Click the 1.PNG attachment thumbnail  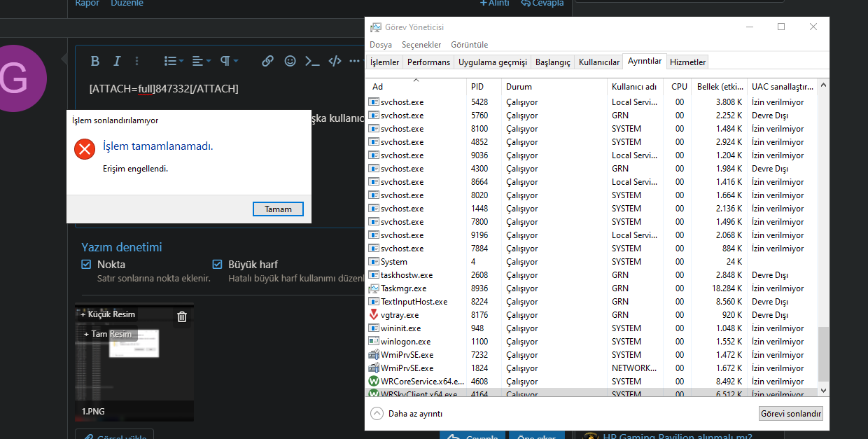134,363
